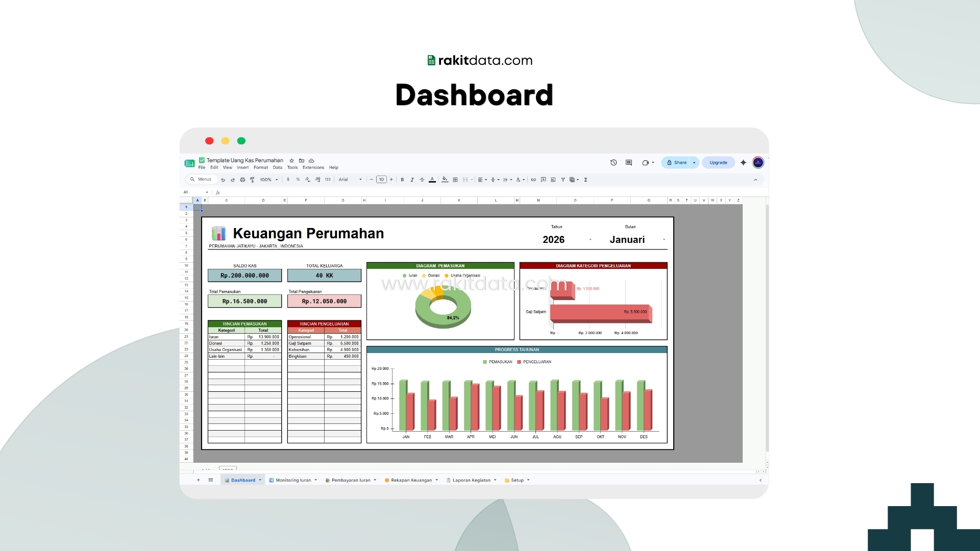The height and width of the screenshot is (551, 980).
Task: Open the Google account avatar
Action: tap(758, 163)
